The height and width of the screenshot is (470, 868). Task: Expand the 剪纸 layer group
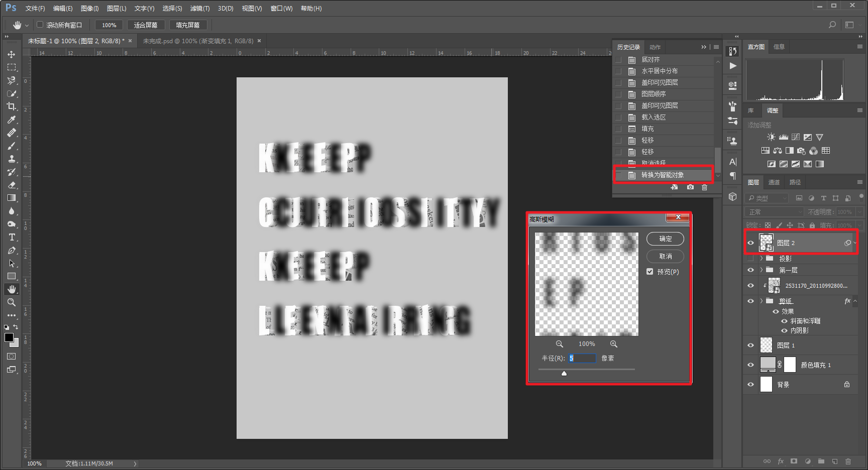[762, 301]
